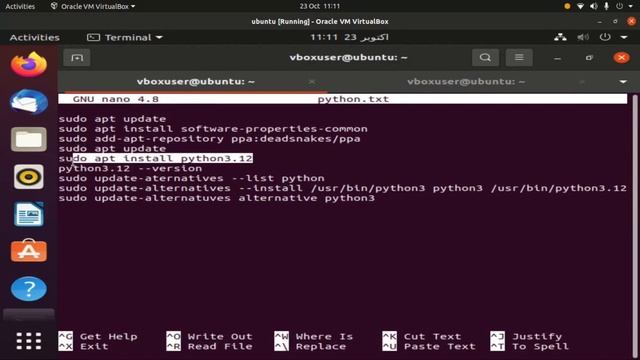Click orange notification dot in host bar
Image resolution: width=640 pixels, height=360 pixels.
[x=567, y=6]
